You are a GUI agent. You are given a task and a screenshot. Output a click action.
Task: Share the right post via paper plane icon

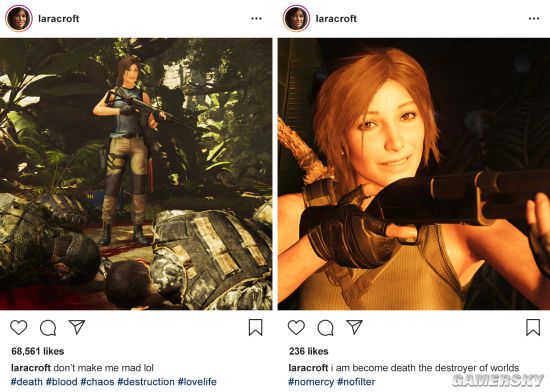(354, 327)
